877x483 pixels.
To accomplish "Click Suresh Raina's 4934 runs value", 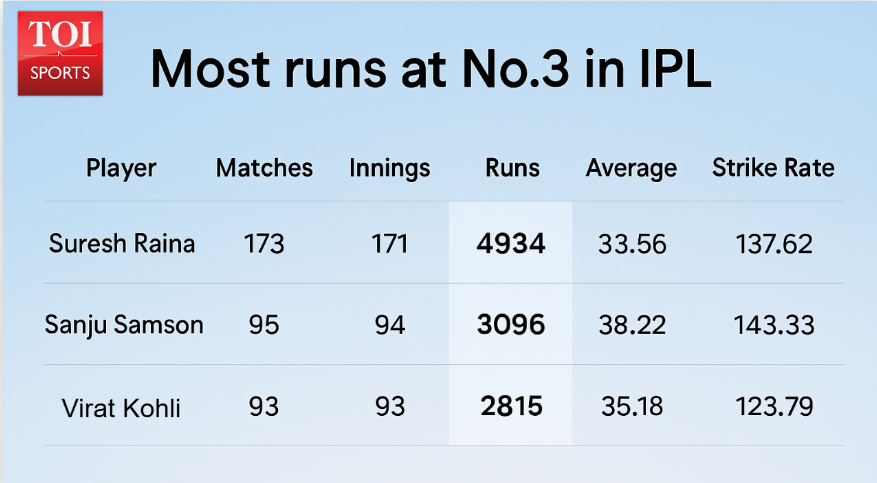I will (x=511, y=243).
